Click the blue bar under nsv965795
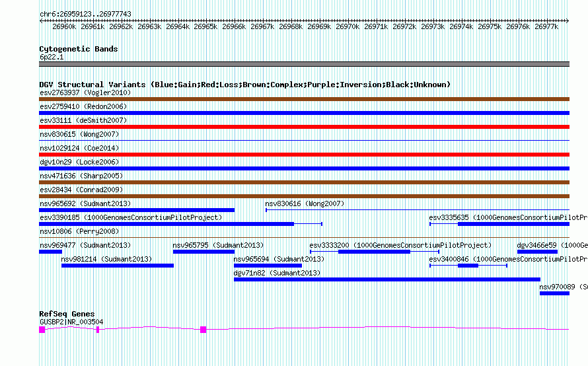 (203, 252)
